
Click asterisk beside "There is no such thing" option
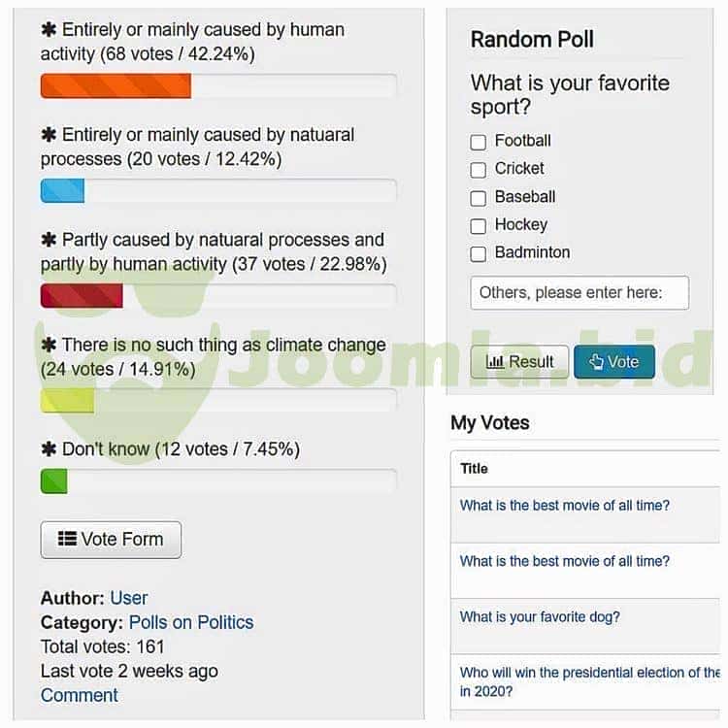click(x=49, y=345)
